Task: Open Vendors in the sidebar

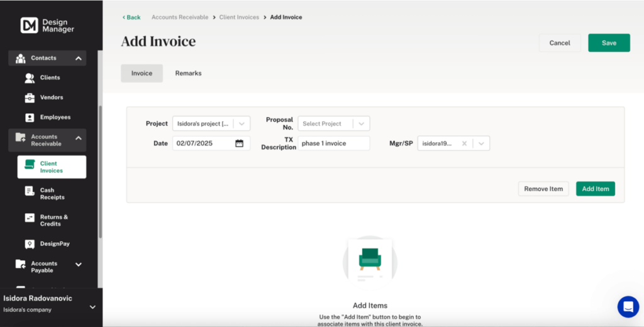Action: [52, 97]
